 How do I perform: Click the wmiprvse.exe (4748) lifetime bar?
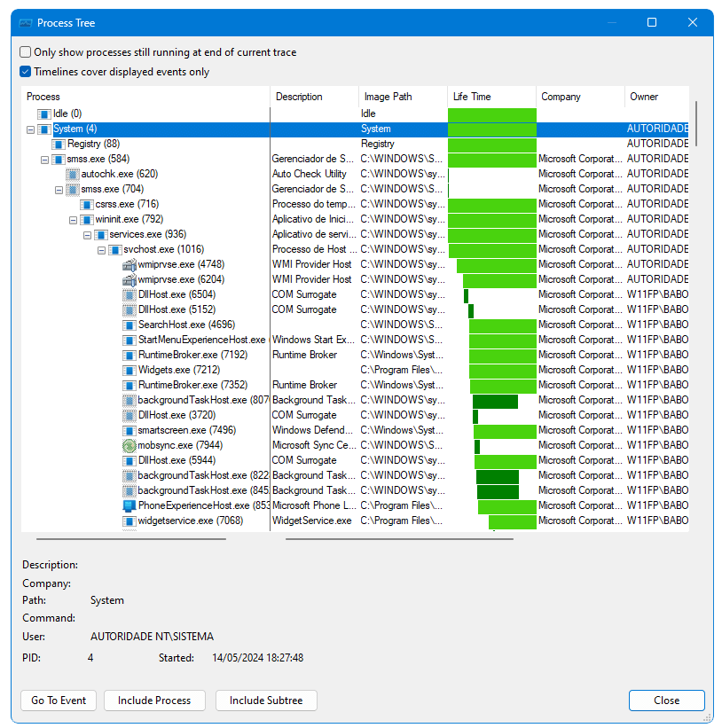tap(497, 265)
